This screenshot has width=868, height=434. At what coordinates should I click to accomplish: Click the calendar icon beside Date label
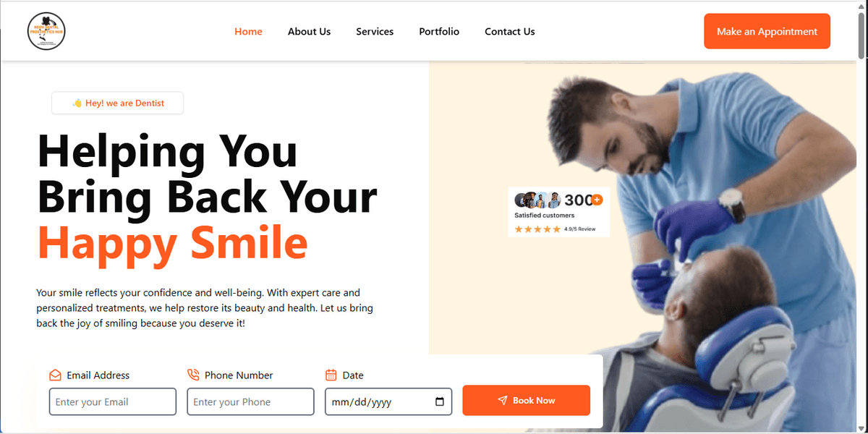coord(331,375)
